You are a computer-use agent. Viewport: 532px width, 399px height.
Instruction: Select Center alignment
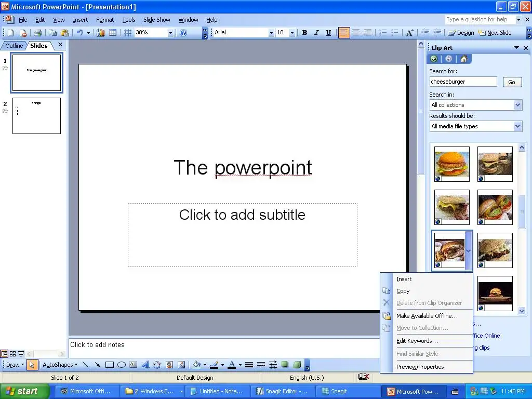[356, 33]
